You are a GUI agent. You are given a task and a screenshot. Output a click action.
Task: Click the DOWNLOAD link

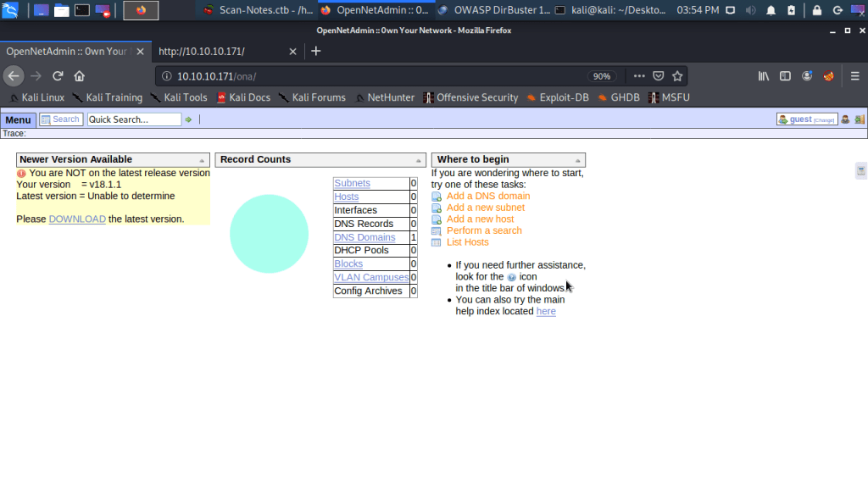pos(77,219)
